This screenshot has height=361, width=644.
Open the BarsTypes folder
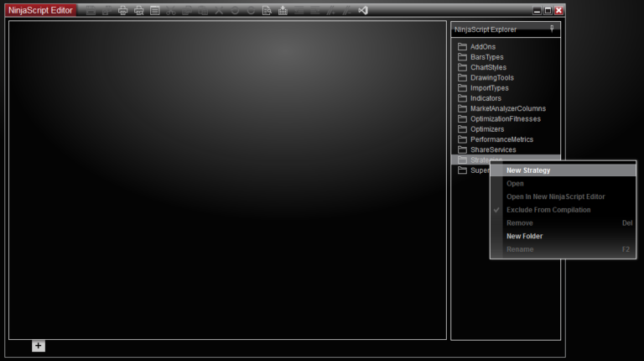point(486,57)
